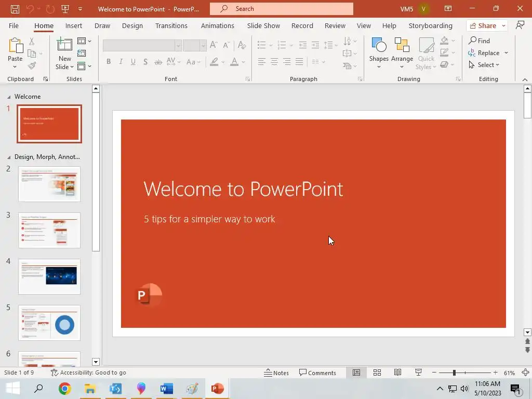Click slide panel scroll down arrow
Image resolution: width=532 pixels, height=399 pixels.
(96, 362)
